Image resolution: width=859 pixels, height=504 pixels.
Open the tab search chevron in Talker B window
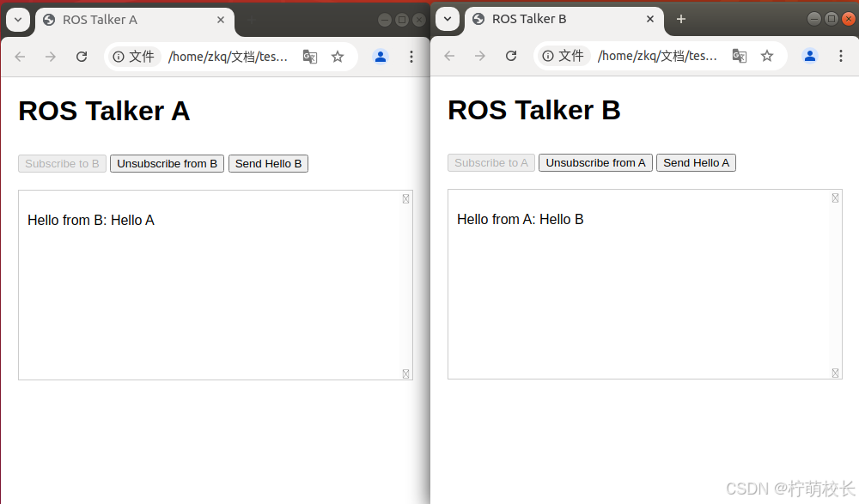[x=448, y=19]
